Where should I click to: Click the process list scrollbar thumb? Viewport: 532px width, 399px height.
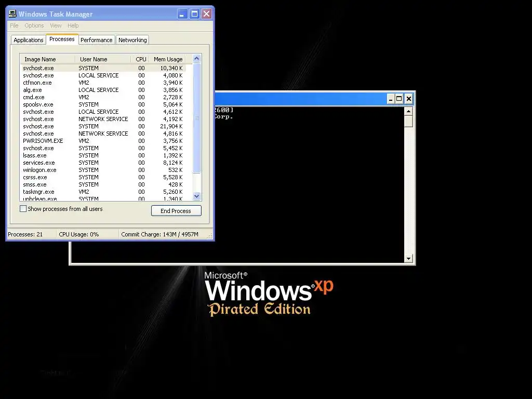tap(196, 118)
